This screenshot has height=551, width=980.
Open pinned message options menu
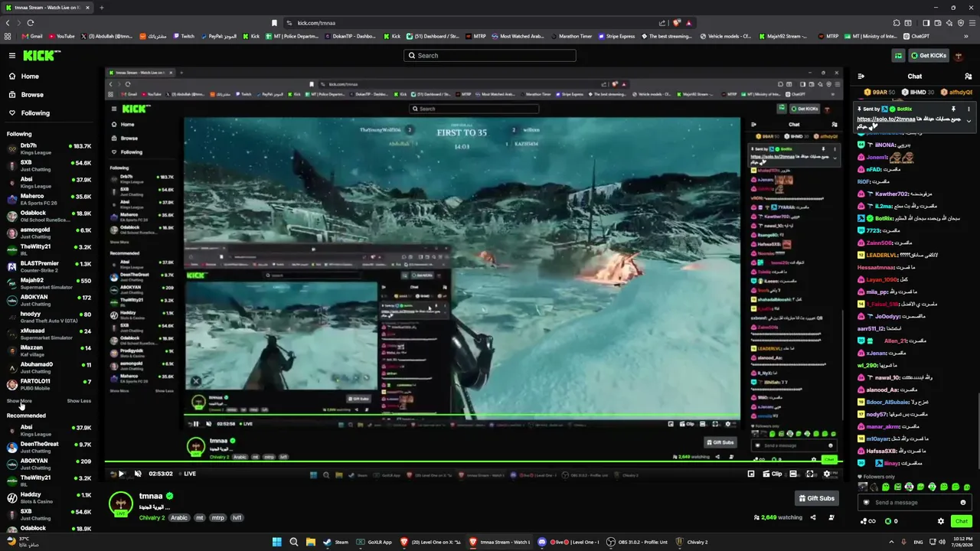[x=969, y=109]
